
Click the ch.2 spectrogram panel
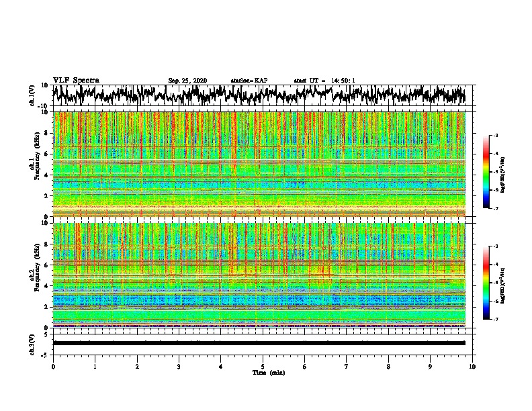click(x=259, y=275)
